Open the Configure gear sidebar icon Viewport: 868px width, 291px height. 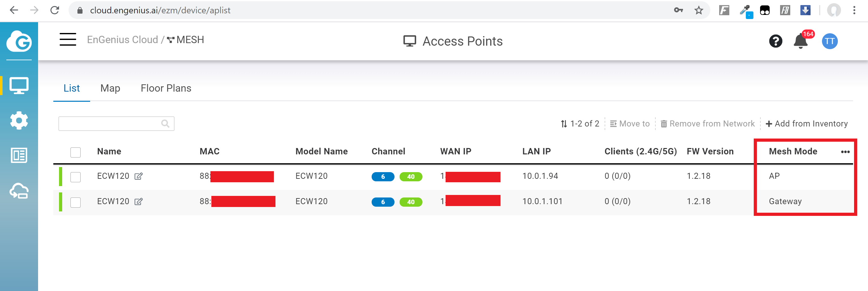[x=19, y=120]
